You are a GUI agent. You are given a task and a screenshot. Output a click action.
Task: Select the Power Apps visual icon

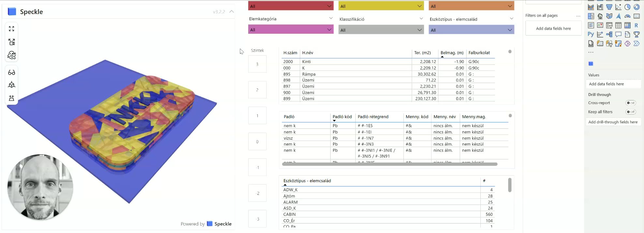627,43
